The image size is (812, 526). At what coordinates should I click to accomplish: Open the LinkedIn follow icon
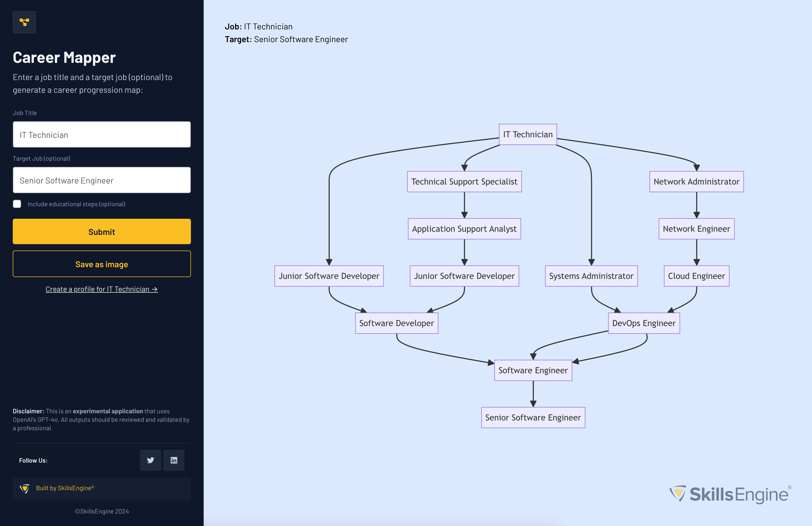(x=174, y=460)
